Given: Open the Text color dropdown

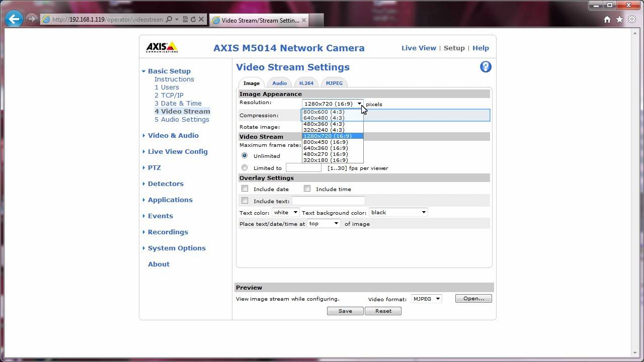Looking at the screenshot, I should pyautogui.click(x=286, y=212).
